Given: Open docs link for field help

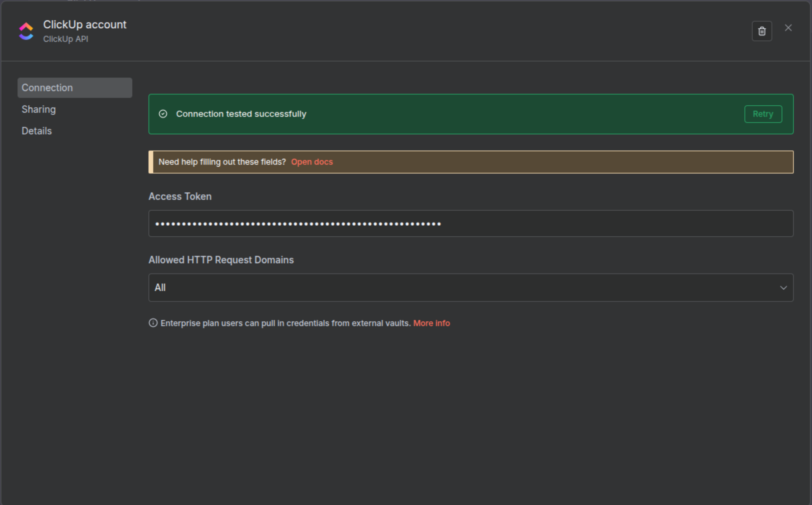Looking at the screenshot, I should [x=312, y=162].
